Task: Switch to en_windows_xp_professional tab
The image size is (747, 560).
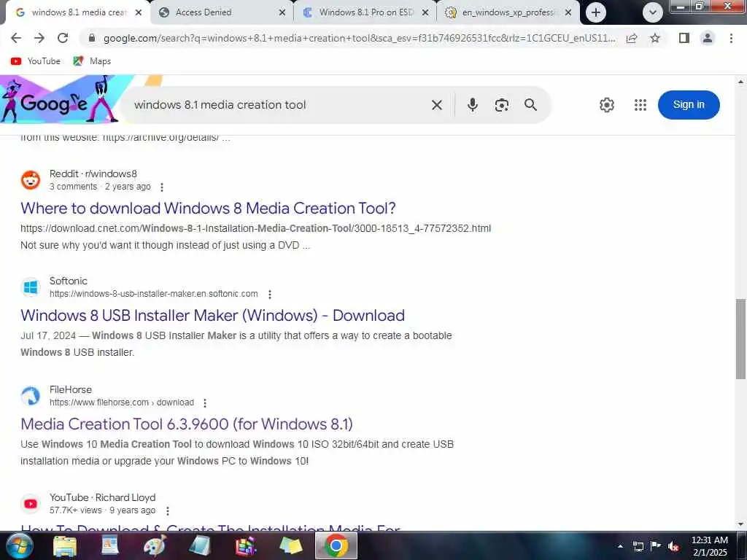Action: coord(508,12)
